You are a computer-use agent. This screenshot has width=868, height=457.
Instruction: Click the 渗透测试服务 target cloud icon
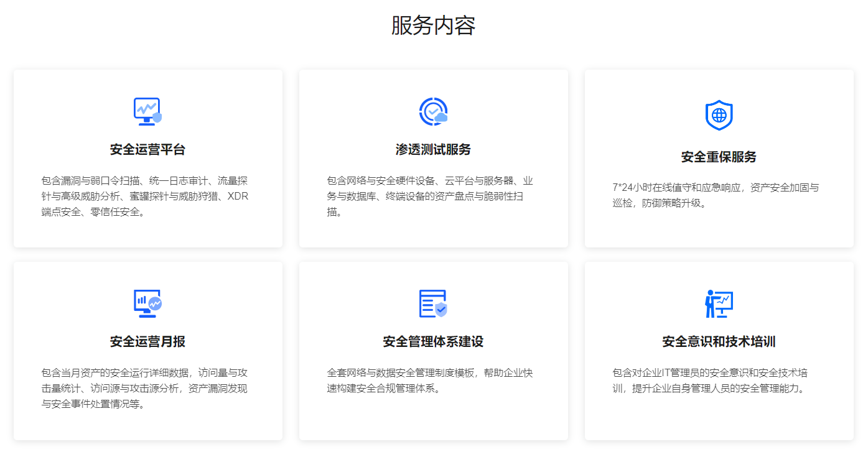coord(433,111)
